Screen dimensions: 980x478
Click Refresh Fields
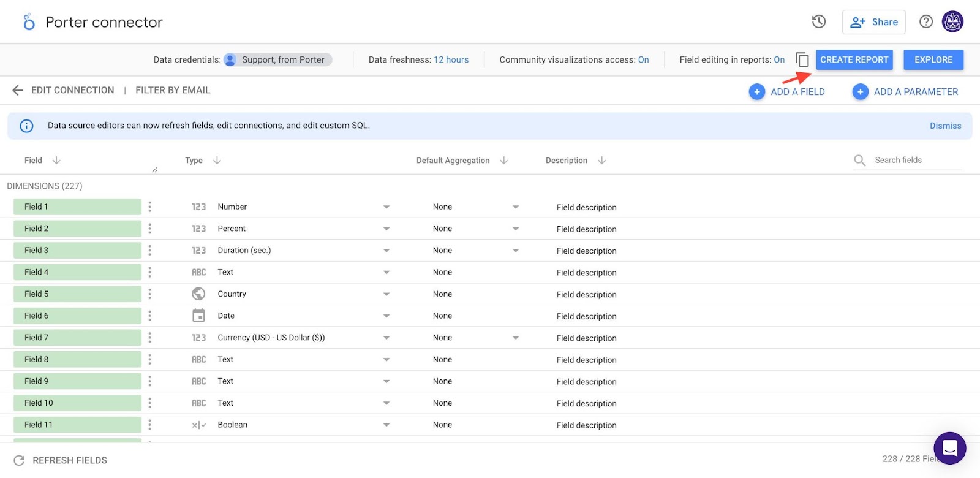pyautogui.click(x=70, y=460)
